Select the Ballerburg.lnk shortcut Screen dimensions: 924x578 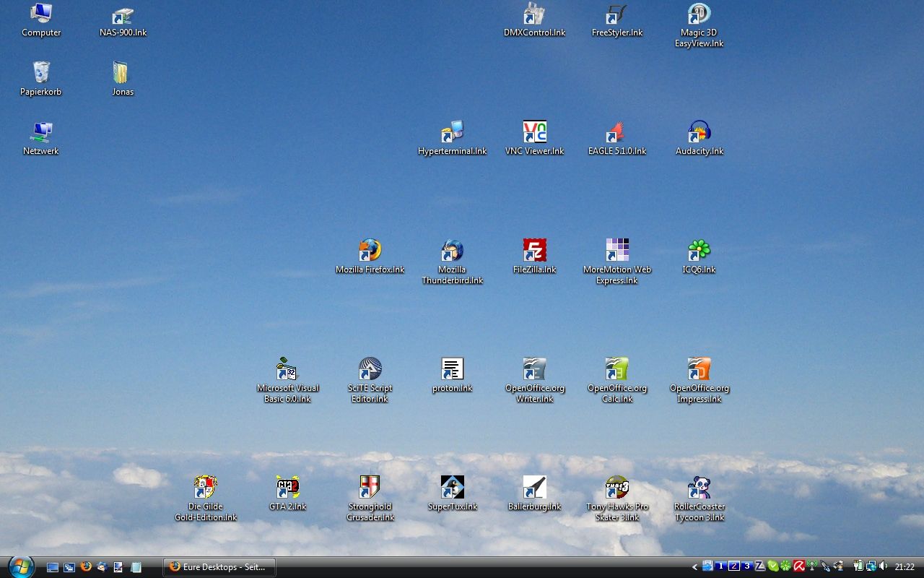[x=534, y=493]
